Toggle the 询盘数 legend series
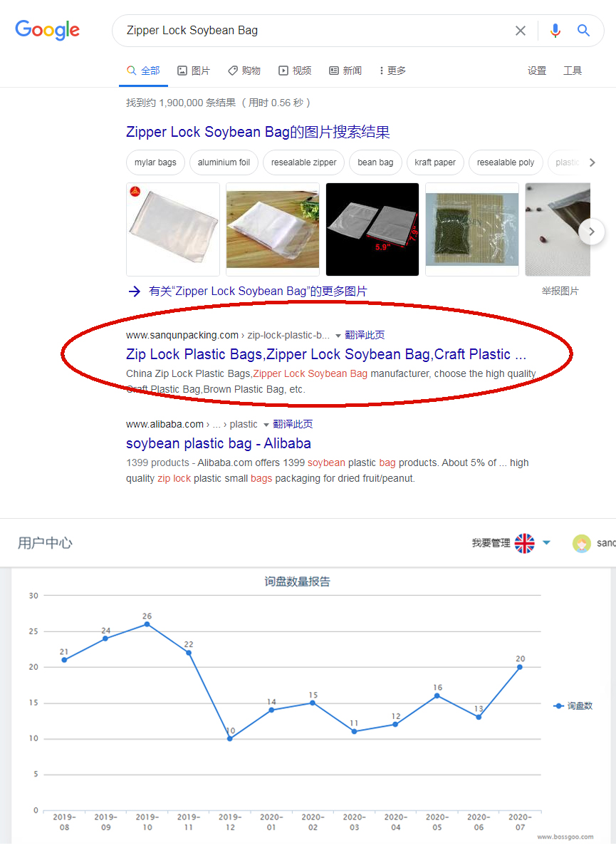 click(573, 706)
